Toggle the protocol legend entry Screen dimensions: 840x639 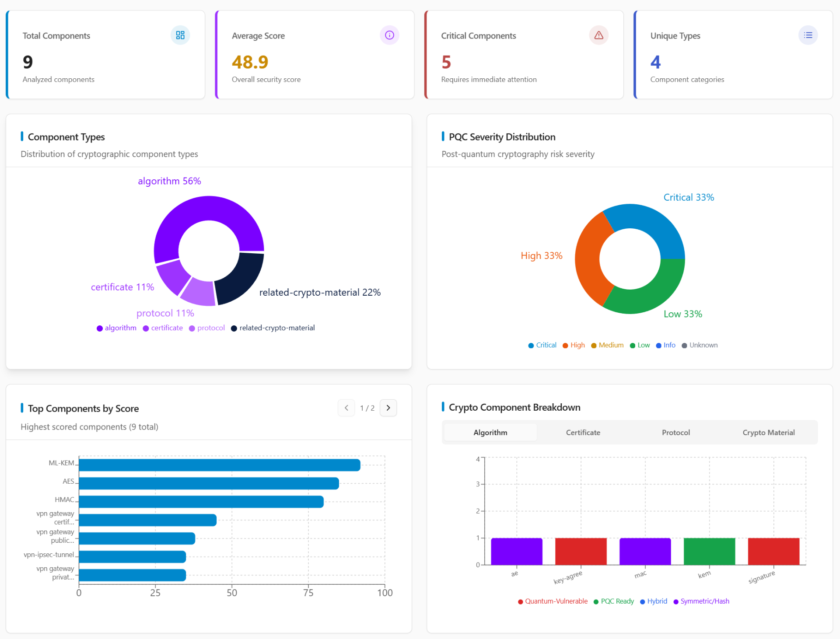[x=207, y=328]
